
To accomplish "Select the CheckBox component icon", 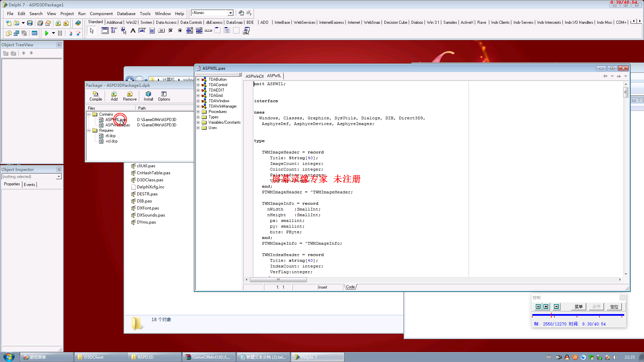I will pos(170,31).
